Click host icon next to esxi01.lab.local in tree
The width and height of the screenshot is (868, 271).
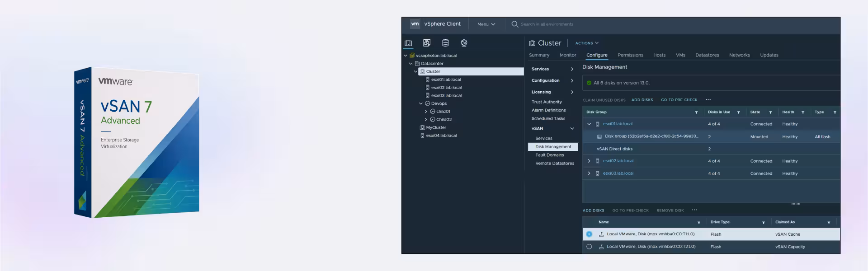click(x=428, y=79)
